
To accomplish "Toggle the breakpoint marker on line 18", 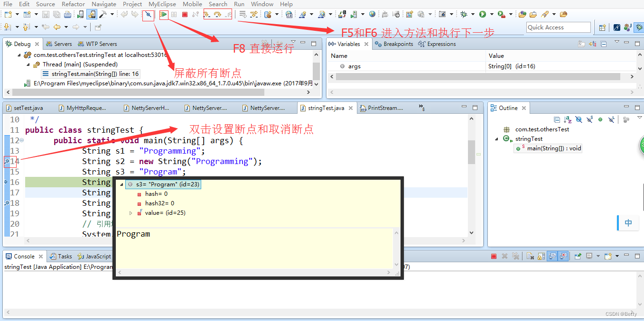I will [x=7, y=203].
